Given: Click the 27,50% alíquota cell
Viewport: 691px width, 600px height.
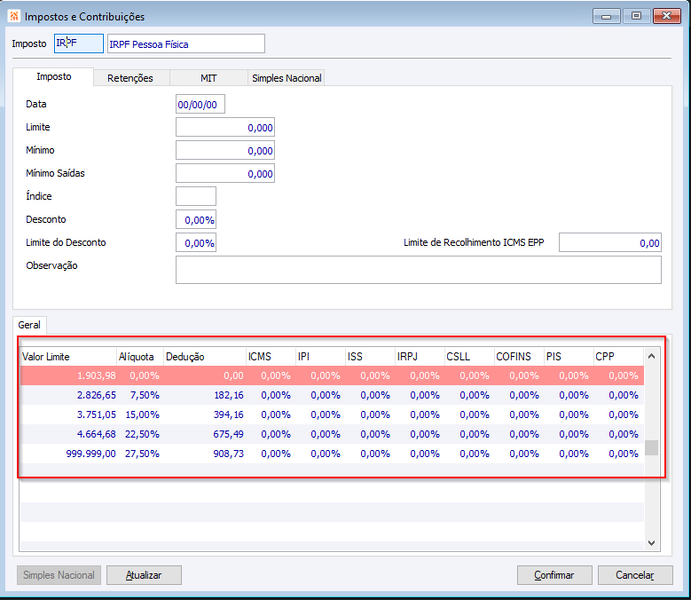Looking at the screenshot, I should [x=140, y=453].
